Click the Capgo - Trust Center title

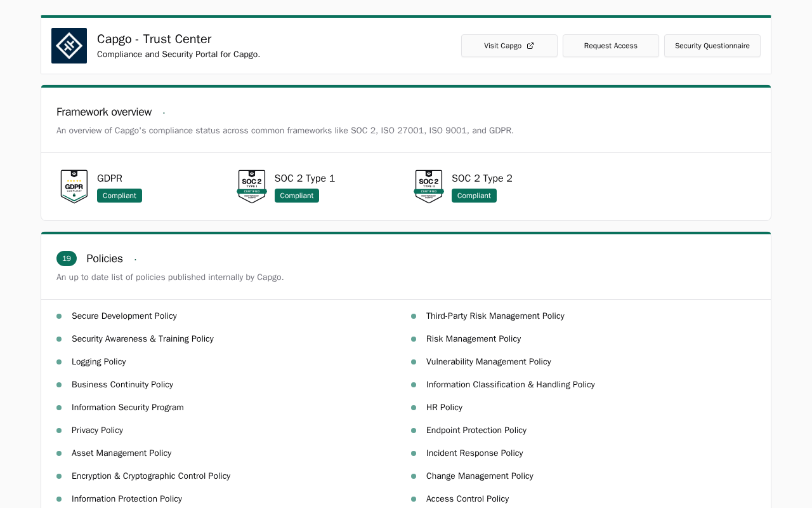tap(154, 39)
